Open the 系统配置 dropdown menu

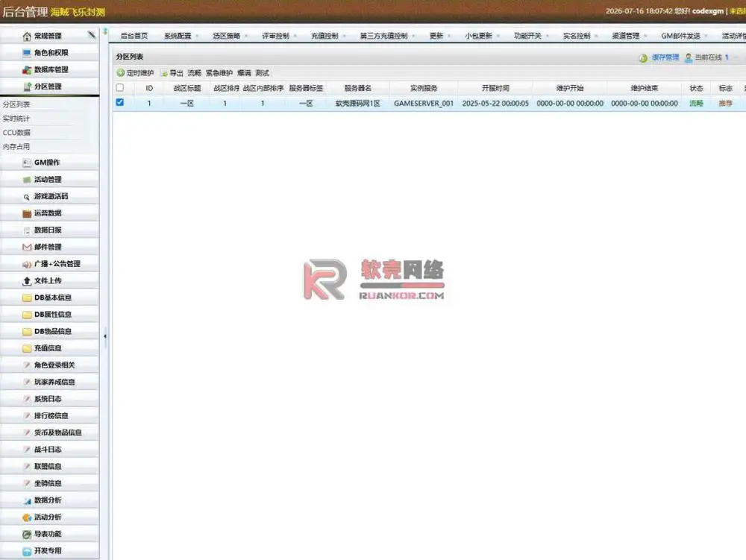point(181,36)
